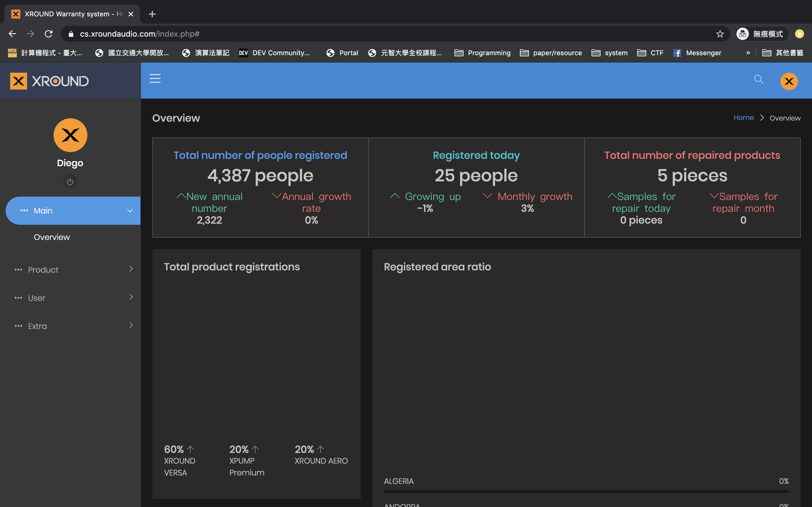Image resolution: width=812 pixels, height=507 pixels.
Task: Open the search magnifier icon
Action: pyautogui.click(x=758, y=79)
